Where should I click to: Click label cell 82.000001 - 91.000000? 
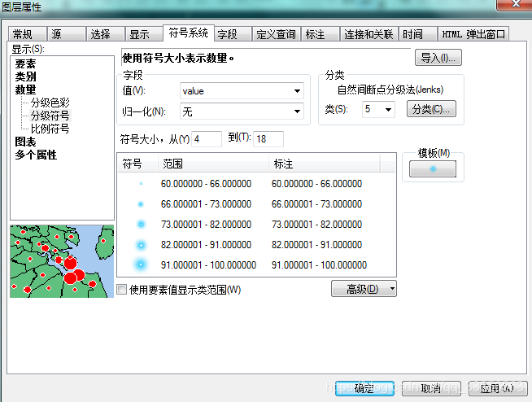click(316, 245)
